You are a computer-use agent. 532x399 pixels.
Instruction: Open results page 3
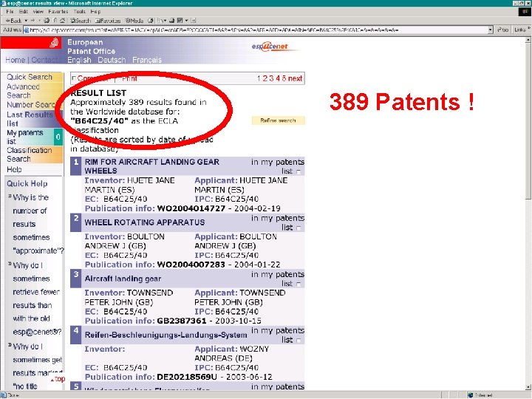271,79
